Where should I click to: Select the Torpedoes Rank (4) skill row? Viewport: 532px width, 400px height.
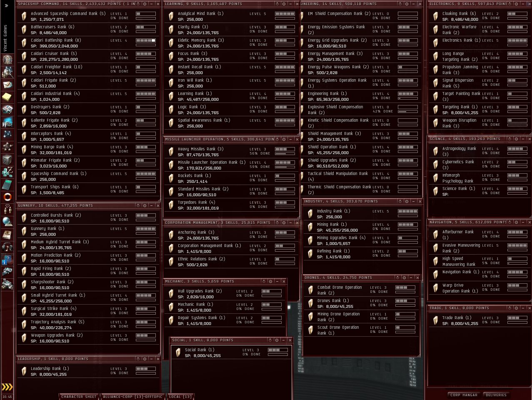coord(231,205)
